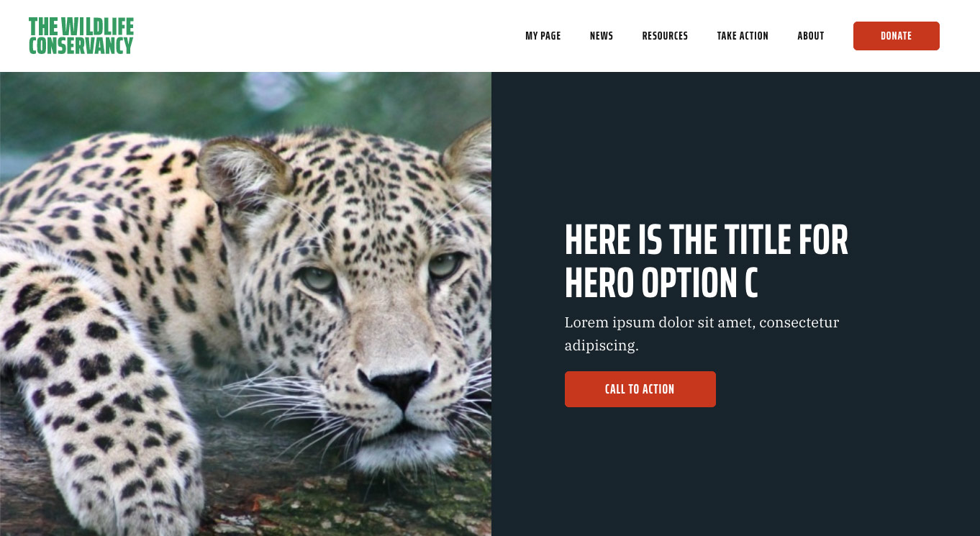Click The Wildlife Conservancy logo
The image size is (980, 536).
[x=81, y=36]
